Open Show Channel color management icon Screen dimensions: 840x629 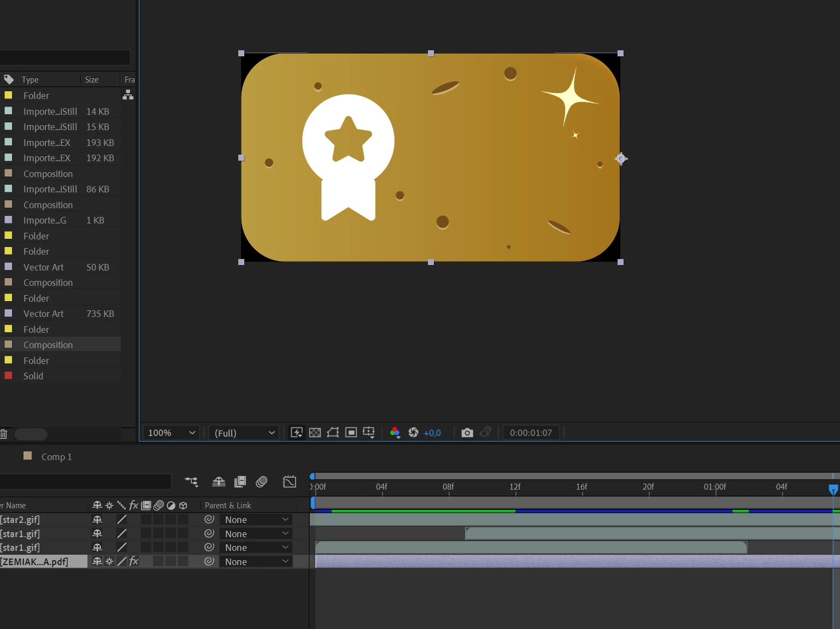point(395,433)
